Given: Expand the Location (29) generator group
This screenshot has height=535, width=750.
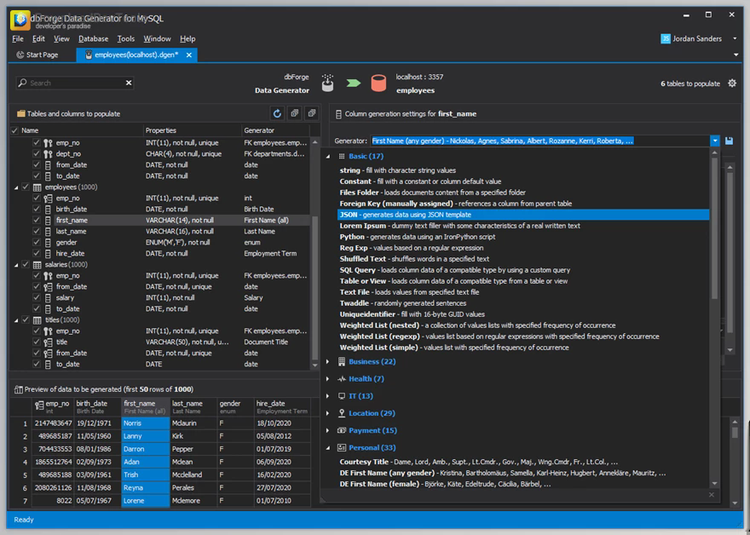Looking at the screenshot, I should click(328, 413).
